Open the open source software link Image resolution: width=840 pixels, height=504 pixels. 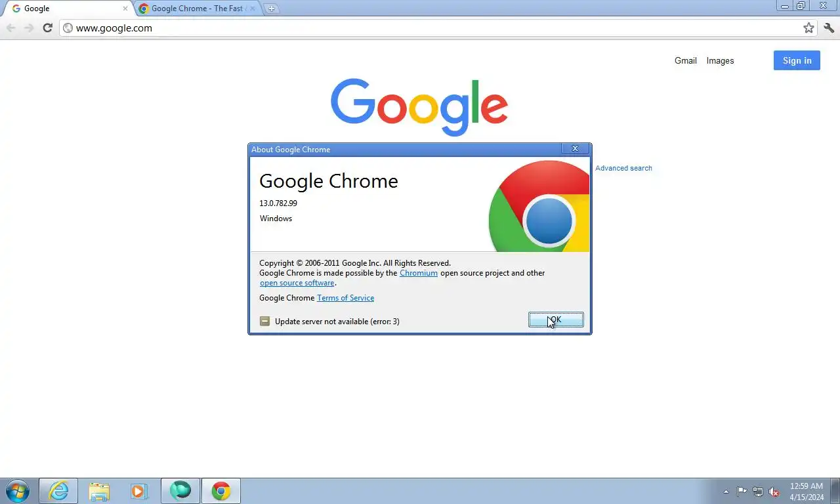pyautogui.click(x=297, y=283)
